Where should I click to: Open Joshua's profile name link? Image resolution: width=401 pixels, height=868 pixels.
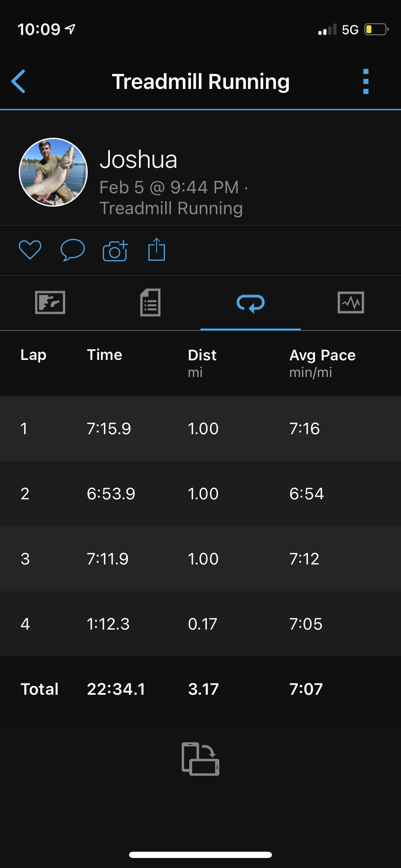(x=138, y=159)
